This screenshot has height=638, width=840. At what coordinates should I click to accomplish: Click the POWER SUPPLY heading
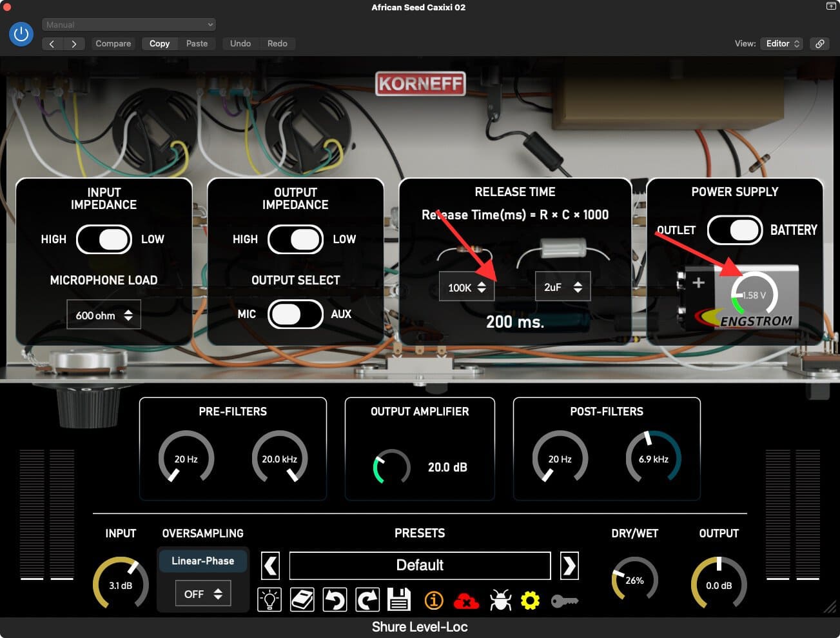tap(735, 192)
